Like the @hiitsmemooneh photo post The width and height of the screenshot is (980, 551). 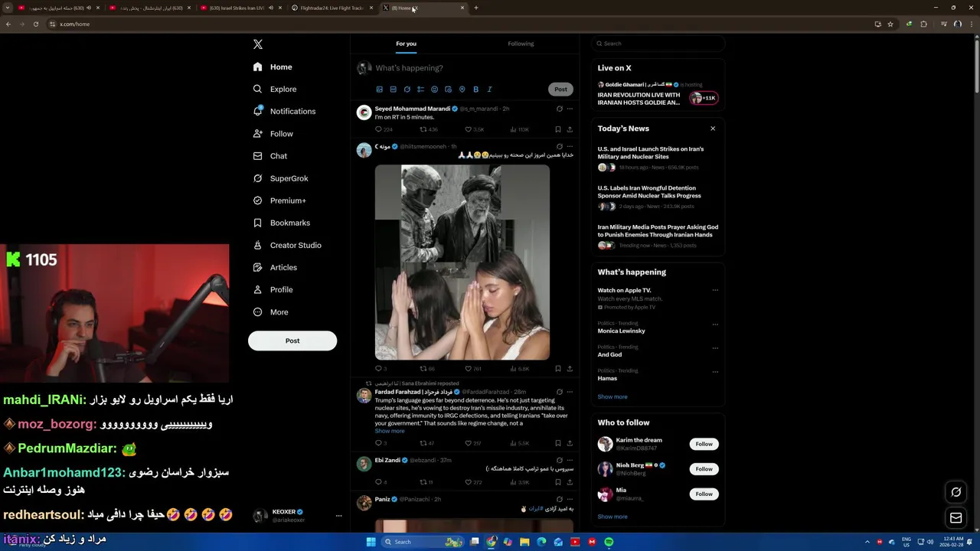point(469,368)
